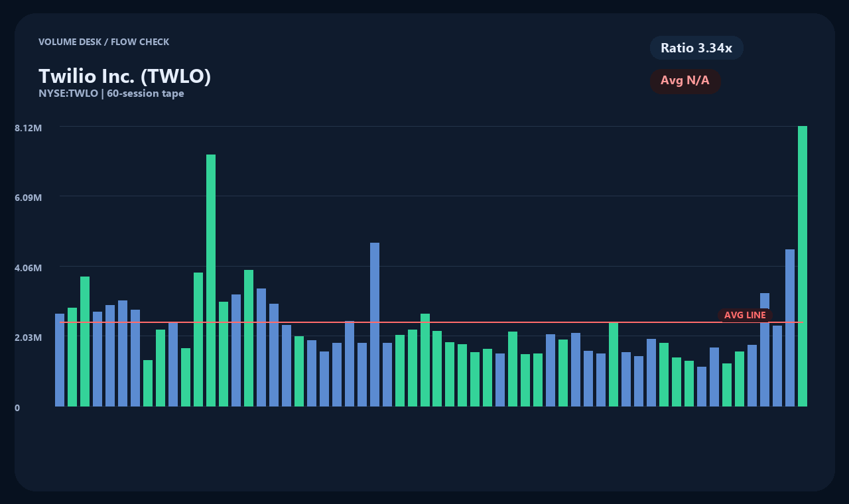Screen dimensions: 849x504
Task: Click the VOLUME DESK / FLOW CHECK header
Action: [x=104, y=42]
